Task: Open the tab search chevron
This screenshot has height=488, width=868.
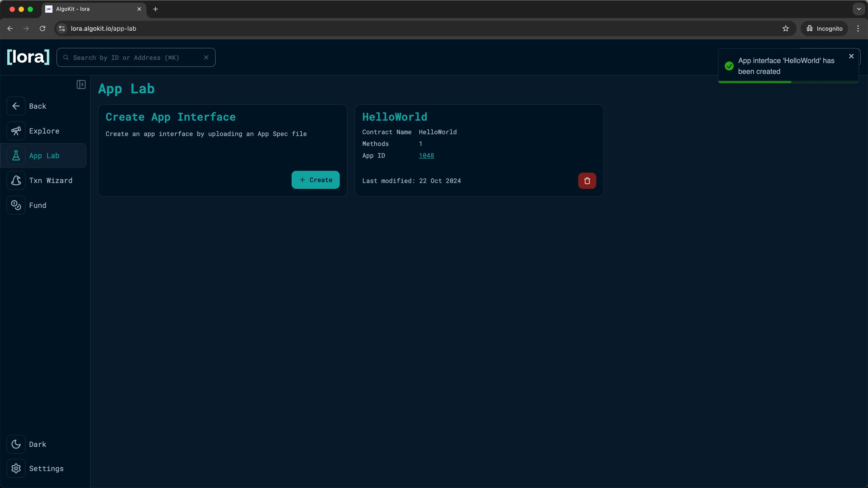Action: point(858,9)
